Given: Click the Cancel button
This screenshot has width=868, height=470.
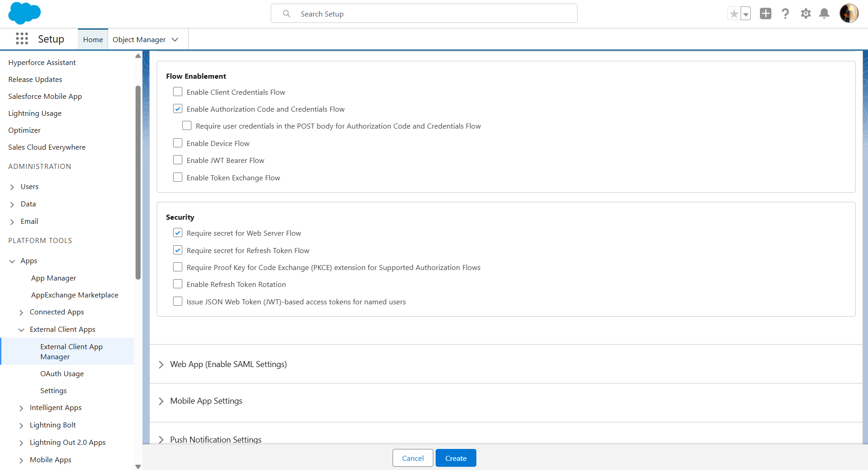Looking at the screenshot, I should [413, 458].
